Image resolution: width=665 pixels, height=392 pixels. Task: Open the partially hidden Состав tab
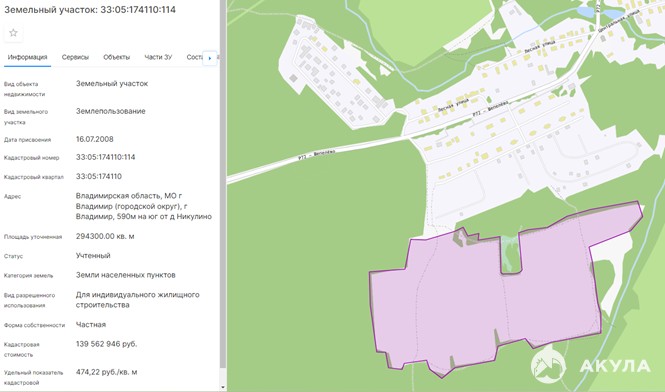pyautogui.click(x=195, y=57)
